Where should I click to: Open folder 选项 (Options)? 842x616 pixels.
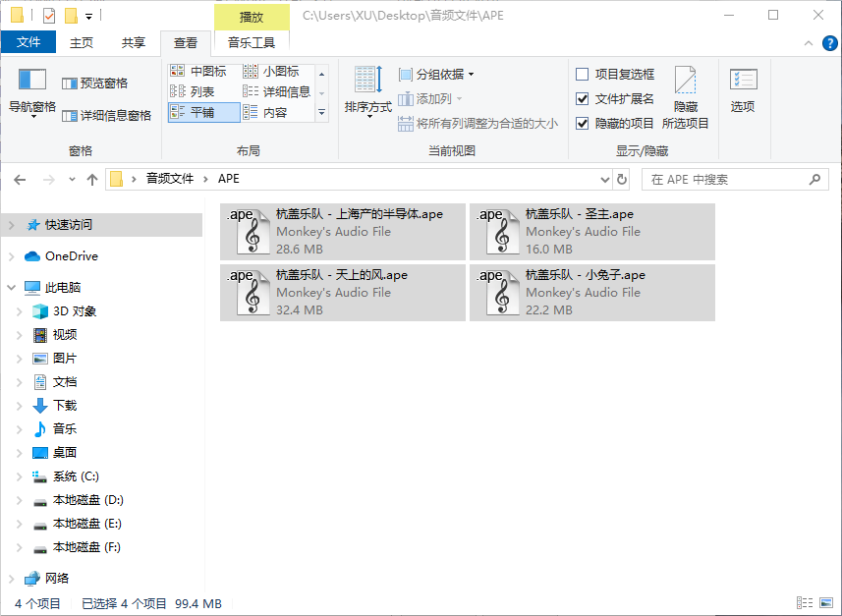[x=738, y=90]
